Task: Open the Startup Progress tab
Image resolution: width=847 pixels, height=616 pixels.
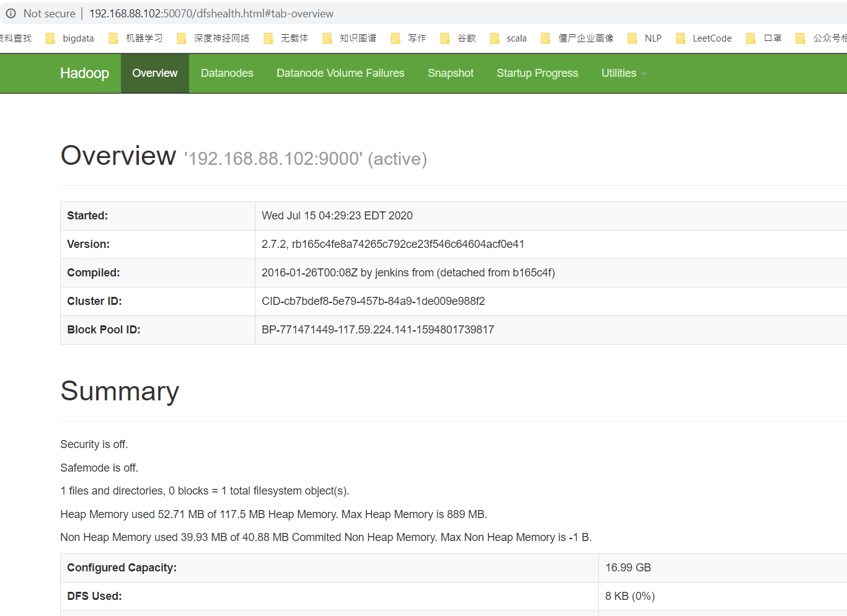Action: point(538,73)
